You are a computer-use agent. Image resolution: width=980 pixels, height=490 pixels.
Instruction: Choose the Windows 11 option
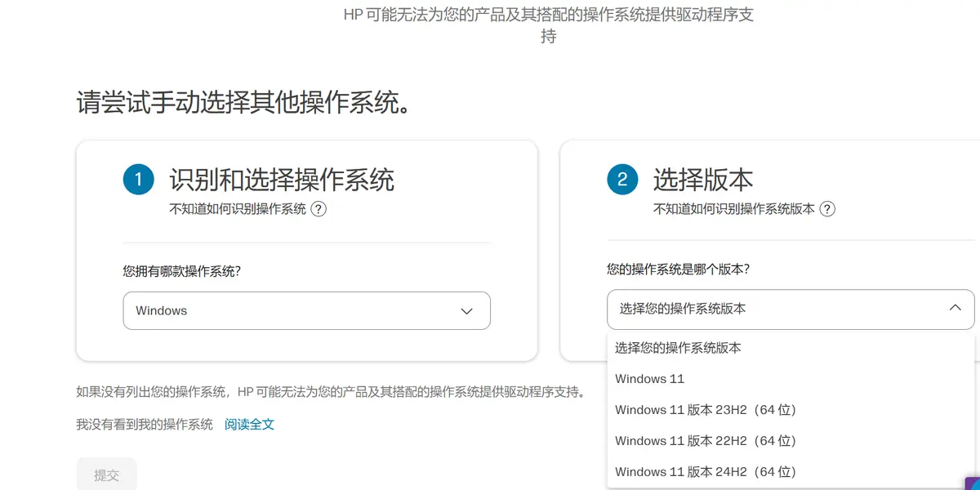(x=791, y=379)
